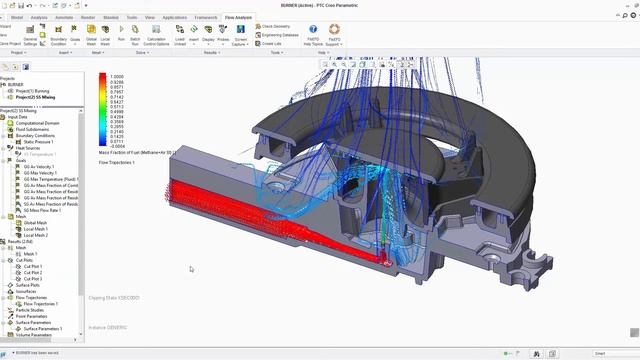Switch to the View ribbon tab
Viewport: 640px width, 360px height.
(x=150, y=18)
